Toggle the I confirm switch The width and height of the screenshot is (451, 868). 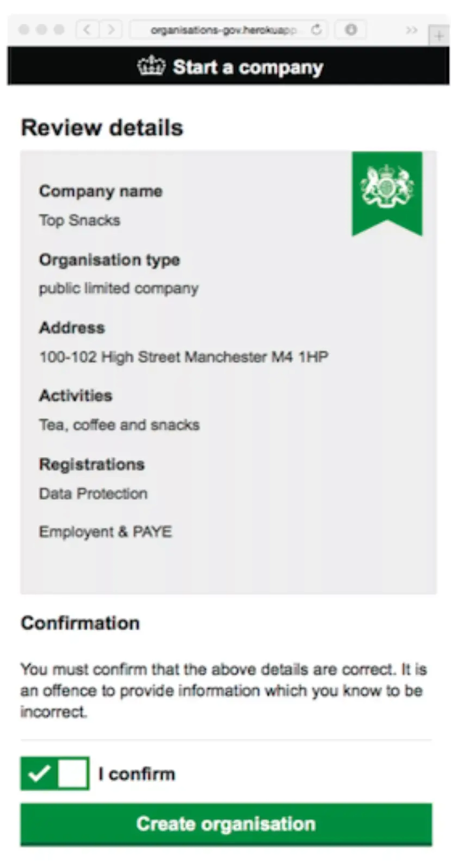(55, 774)
